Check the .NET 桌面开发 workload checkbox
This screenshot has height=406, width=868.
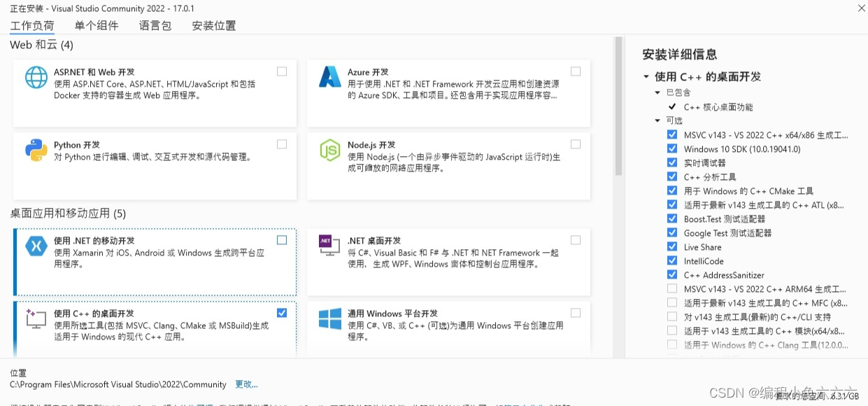click(x=576, y=240)
